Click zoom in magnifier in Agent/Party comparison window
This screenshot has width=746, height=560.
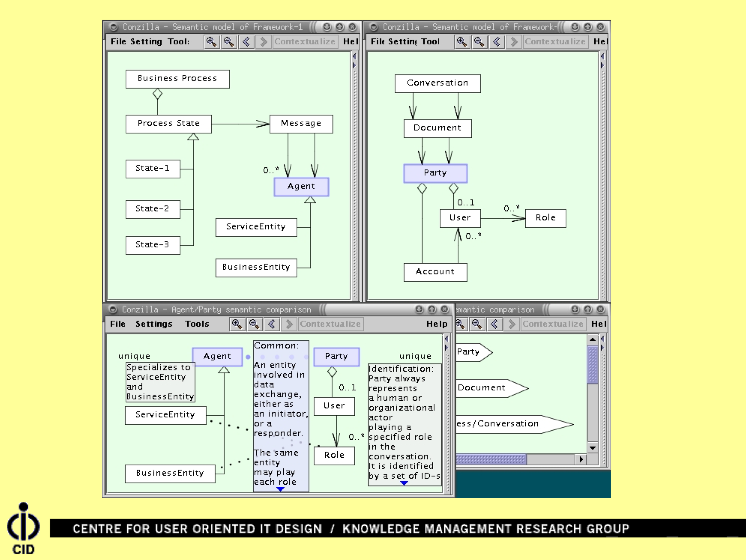click(x=237, y=324)
